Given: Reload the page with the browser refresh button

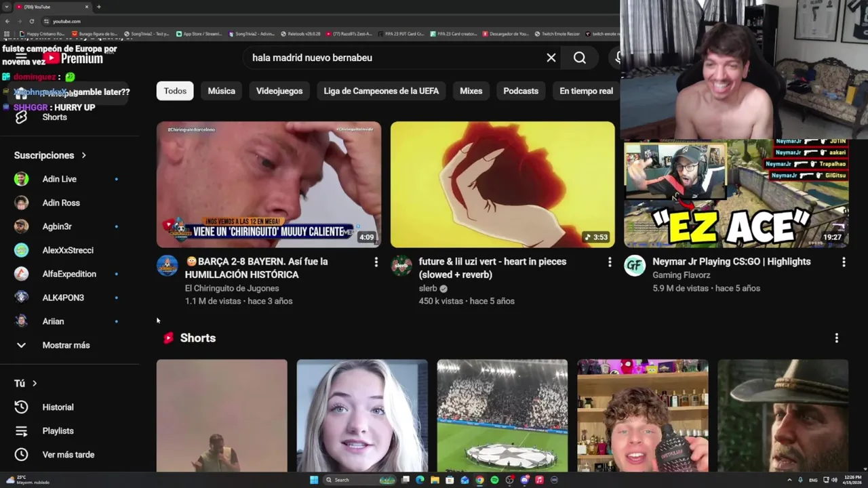Looking at the screenshot, I should 31,21.
